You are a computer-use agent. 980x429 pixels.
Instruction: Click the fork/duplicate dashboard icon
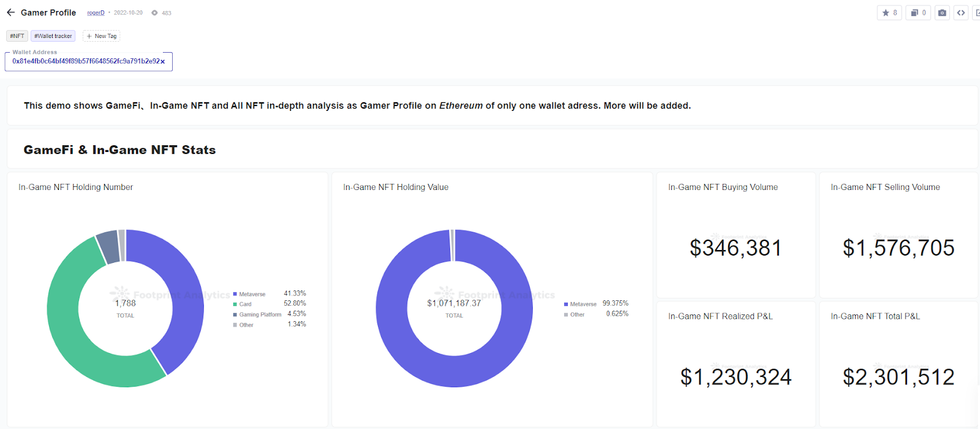coord(918,12)
